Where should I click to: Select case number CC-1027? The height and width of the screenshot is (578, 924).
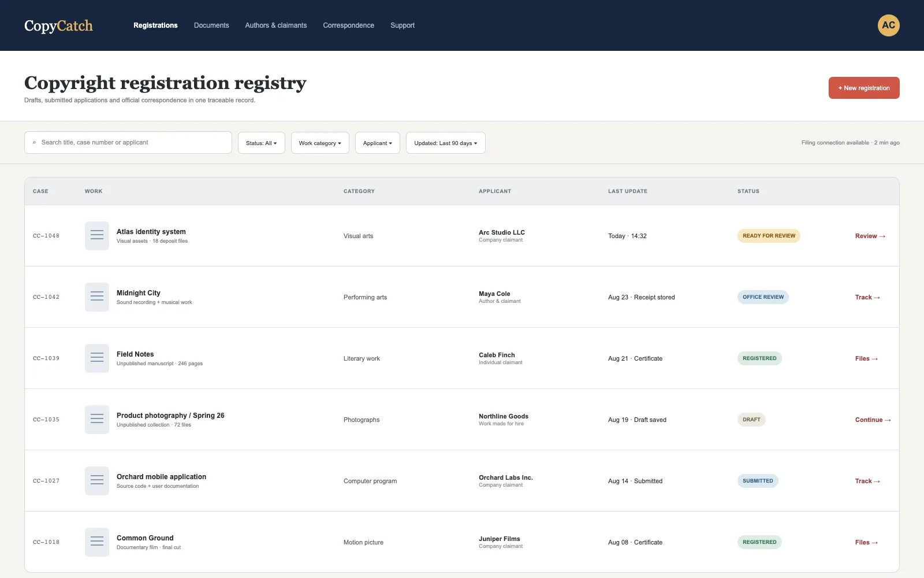[46, 481]
